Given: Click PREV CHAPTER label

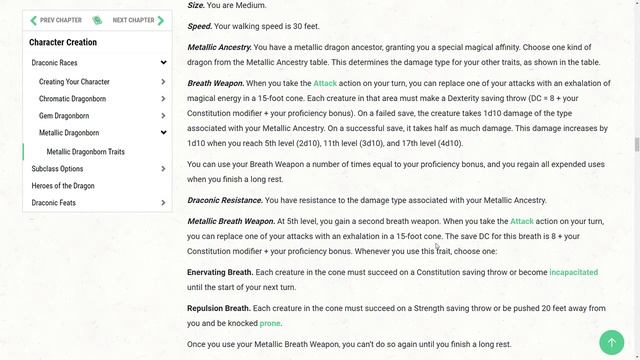Looking at the screenshot, I should (x=60, y=20).
